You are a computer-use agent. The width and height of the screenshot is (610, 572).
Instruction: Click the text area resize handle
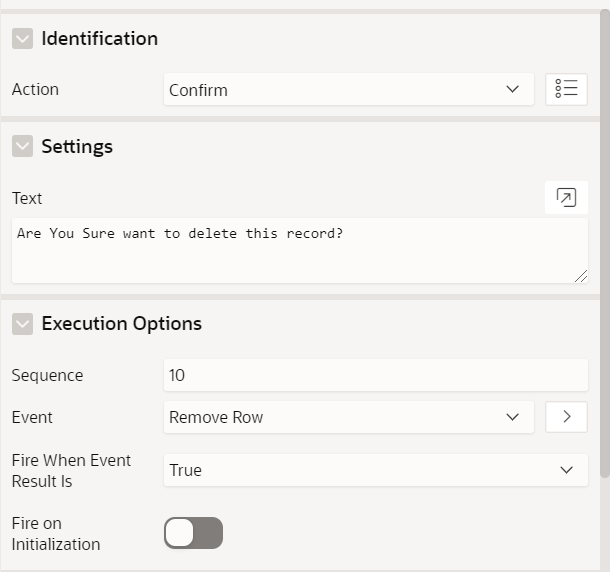[581, 276]
